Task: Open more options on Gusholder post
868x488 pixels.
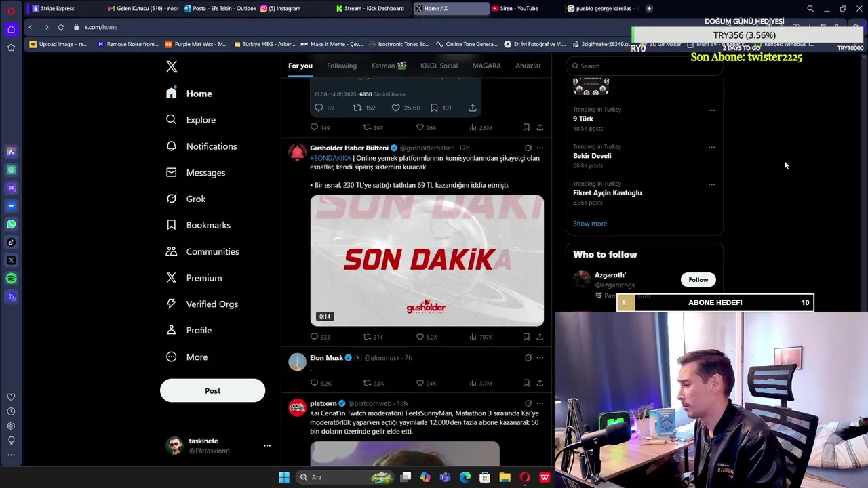Action: pyautogui.click(x=540, y=148)
